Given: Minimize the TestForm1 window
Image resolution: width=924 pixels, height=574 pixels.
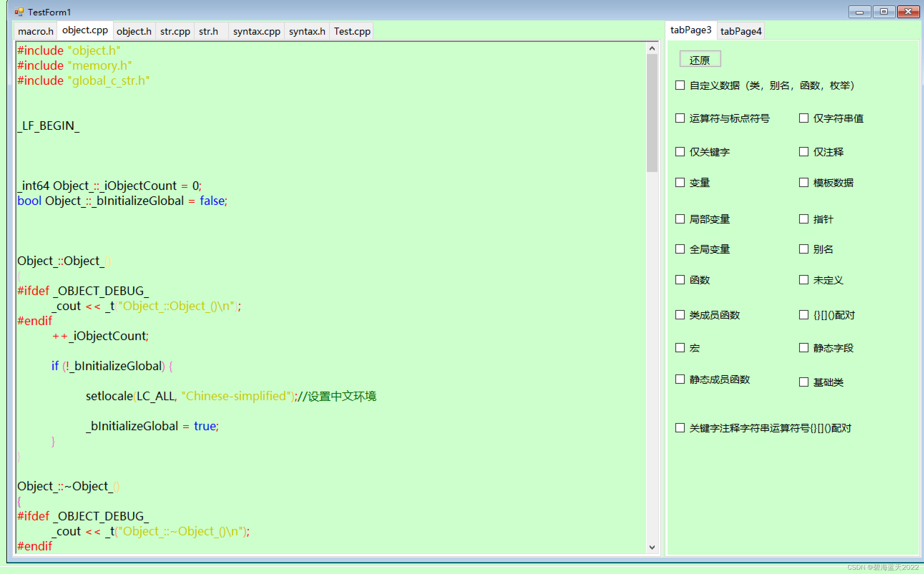Looking at the screenshot, I should click(860, 12).
